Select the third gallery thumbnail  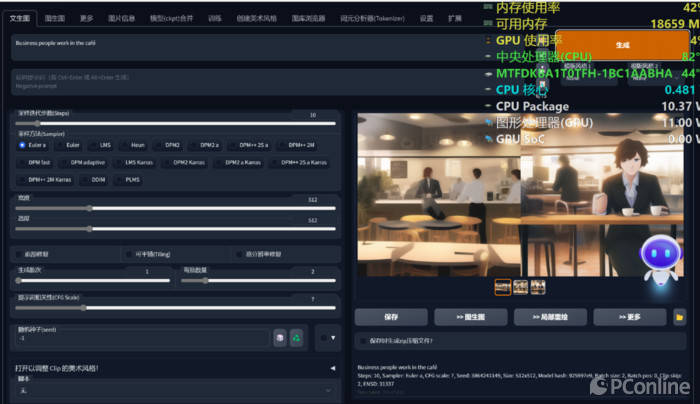(x=539, y=287)
